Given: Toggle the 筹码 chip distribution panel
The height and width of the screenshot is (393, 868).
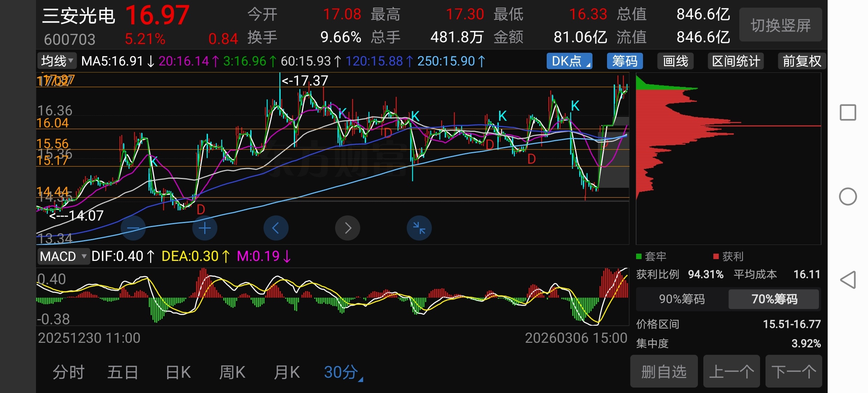Looking at the screenshot, I should (624, 61).
